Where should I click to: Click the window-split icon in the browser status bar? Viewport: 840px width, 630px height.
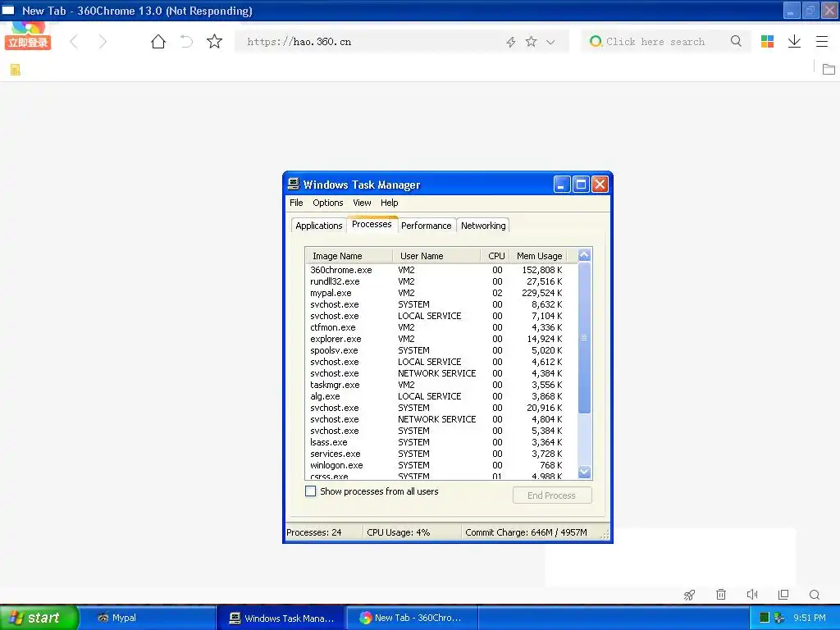pyautogui.click(x=783, y=594)
